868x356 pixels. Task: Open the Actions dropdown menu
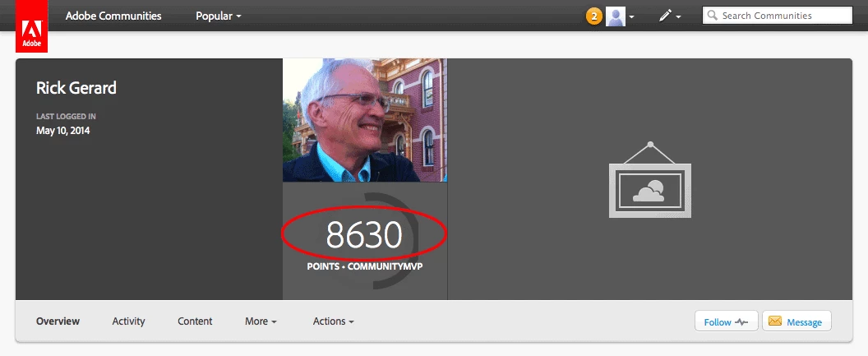(333, 321)
